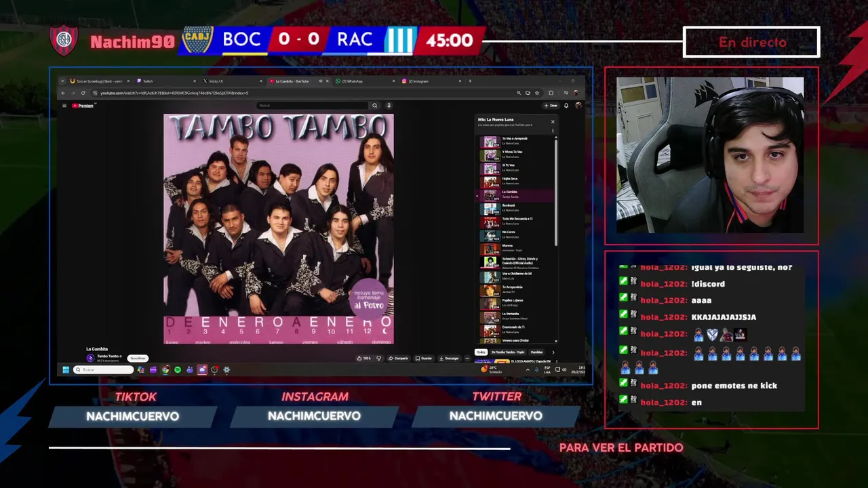Viewport: 868px width, 488px height.
Task: Dislike the La Cumbita video
Action: pos(379,358)
